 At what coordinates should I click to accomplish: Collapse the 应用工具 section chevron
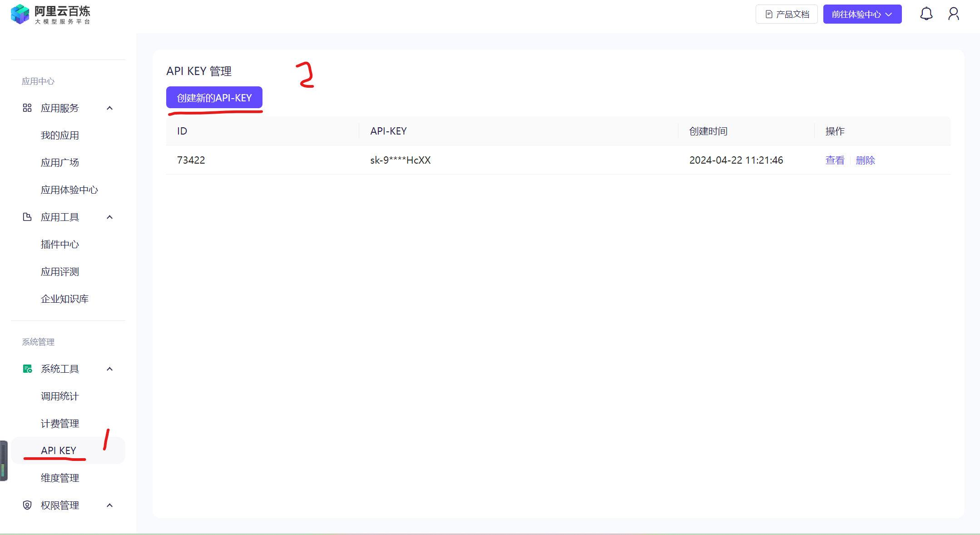pyautogui.click(x=109, y=217)
